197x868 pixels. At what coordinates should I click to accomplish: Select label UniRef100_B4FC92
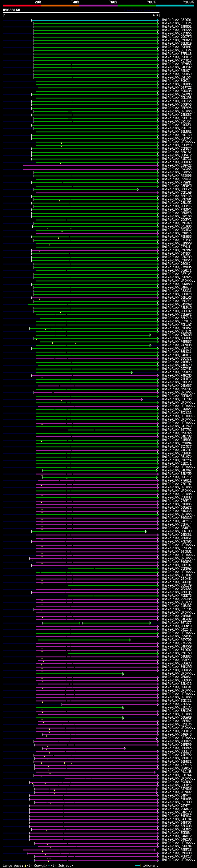(176, 67)
